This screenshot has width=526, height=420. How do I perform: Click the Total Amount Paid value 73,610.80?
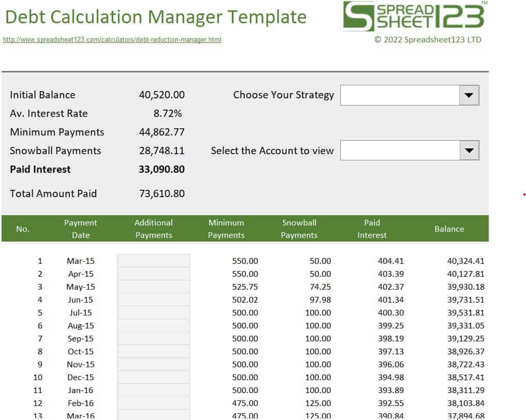(161, 193)
